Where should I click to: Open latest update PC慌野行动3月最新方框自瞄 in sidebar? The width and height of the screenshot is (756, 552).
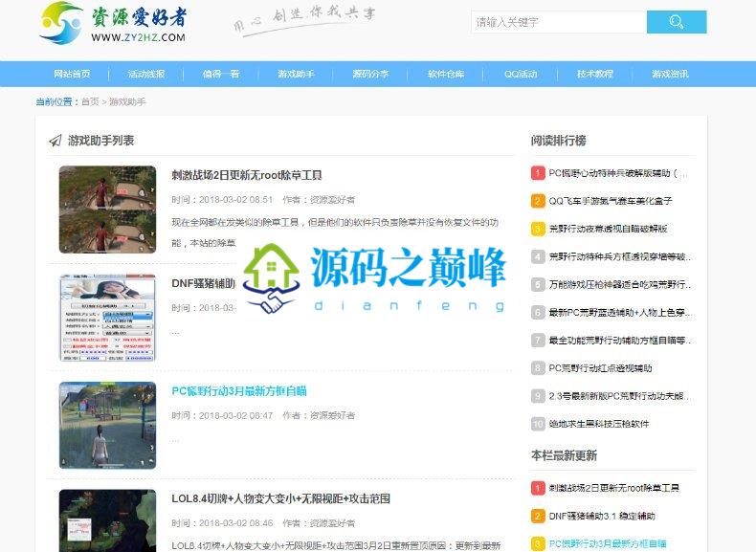tap(608, 543)
